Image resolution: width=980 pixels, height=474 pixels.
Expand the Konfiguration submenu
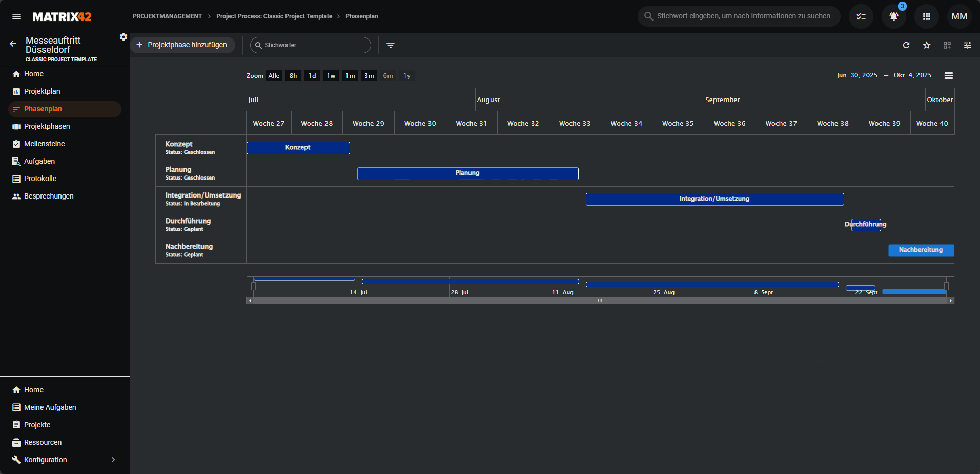coord(113,460)
